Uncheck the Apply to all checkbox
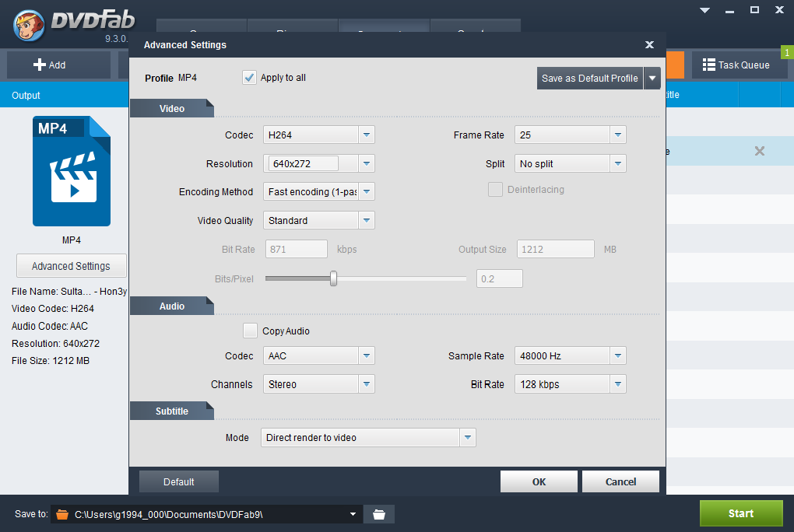Image resolution: width=794 pixels, height=532 pixels. (249, 78)
